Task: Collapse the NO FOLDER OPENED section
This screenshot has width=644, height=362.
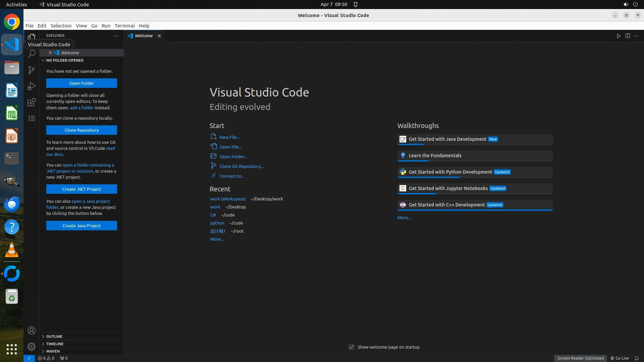Action: 65,60
